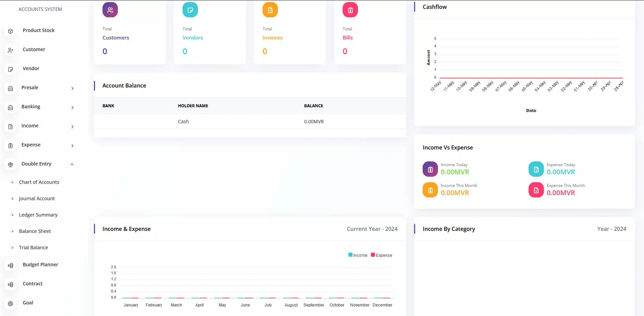Open the Customer menu item
The image size is (644, 316).
(x=34, y=49)
